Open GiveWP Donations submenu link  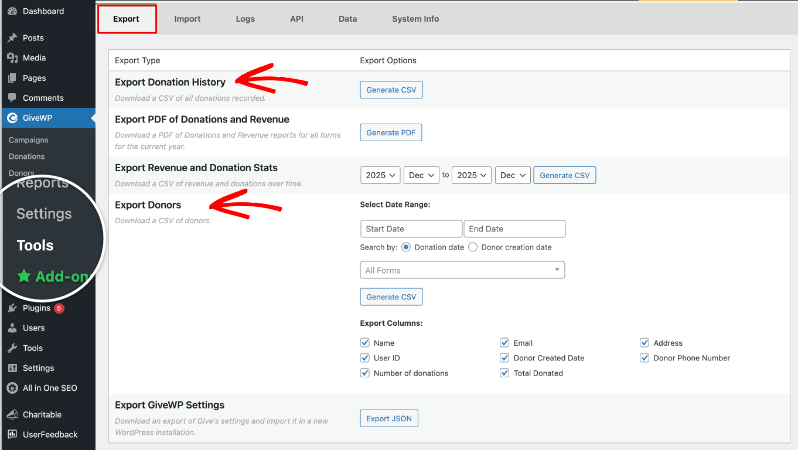[x=26, y=156]
